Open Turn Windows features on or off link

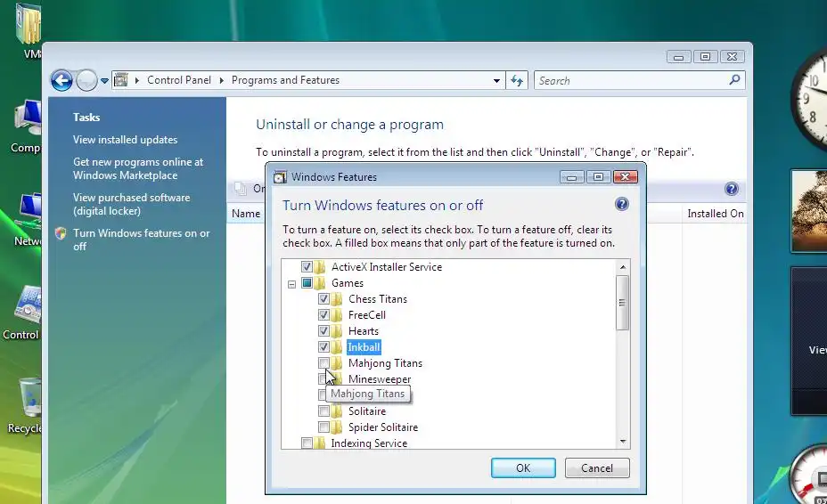[x=141, y=240]
